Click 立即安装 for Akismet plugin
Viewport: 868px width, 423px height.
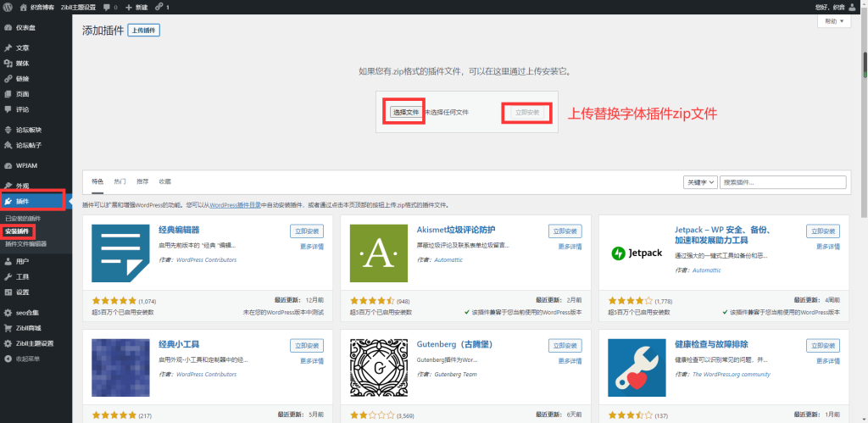coord(565,231)
